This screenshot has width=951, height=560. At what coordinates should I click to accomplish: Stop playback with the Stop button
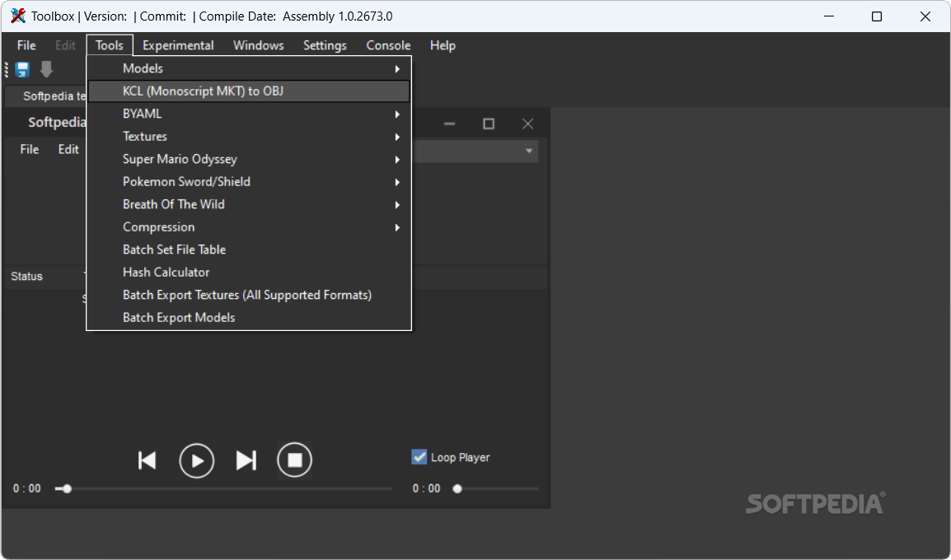(295, 460)
